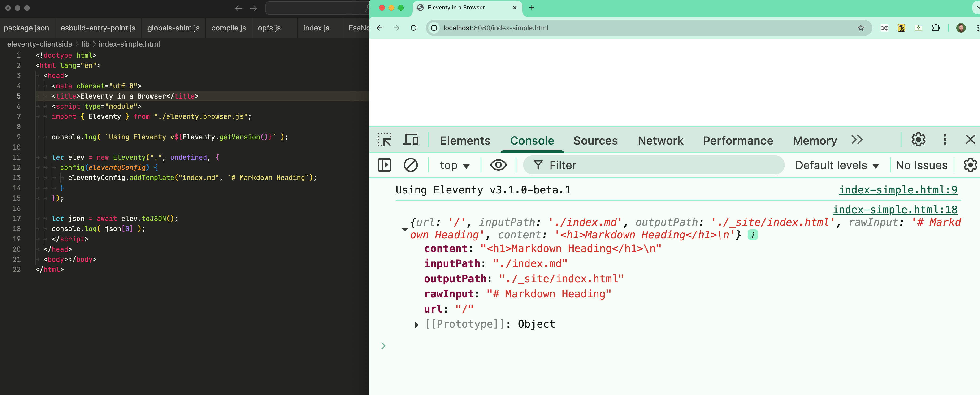The width and height of the screenshot is (980, 395).
Task: Click the rawInput property in console
Action: tap(518, 294)
